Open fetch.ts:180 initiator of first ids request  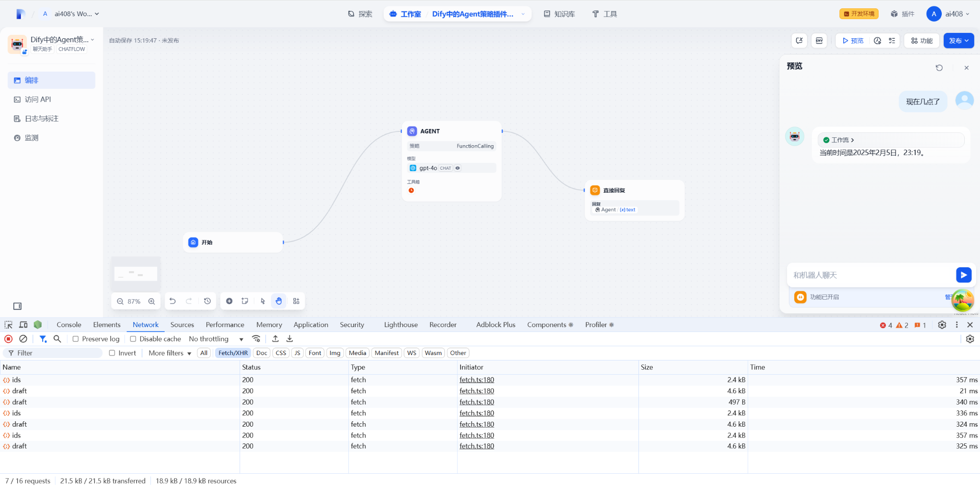coord(477,380)
